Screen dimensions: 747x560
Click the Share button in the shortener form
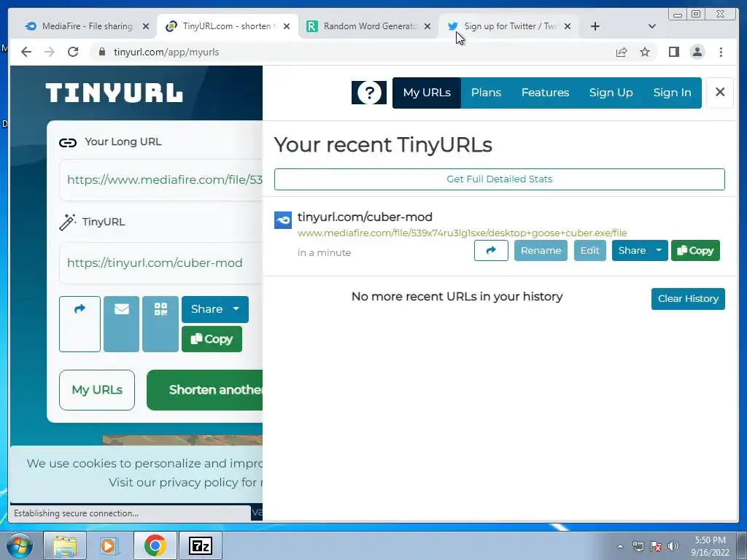pyautogui.click(x=206, y=309)
